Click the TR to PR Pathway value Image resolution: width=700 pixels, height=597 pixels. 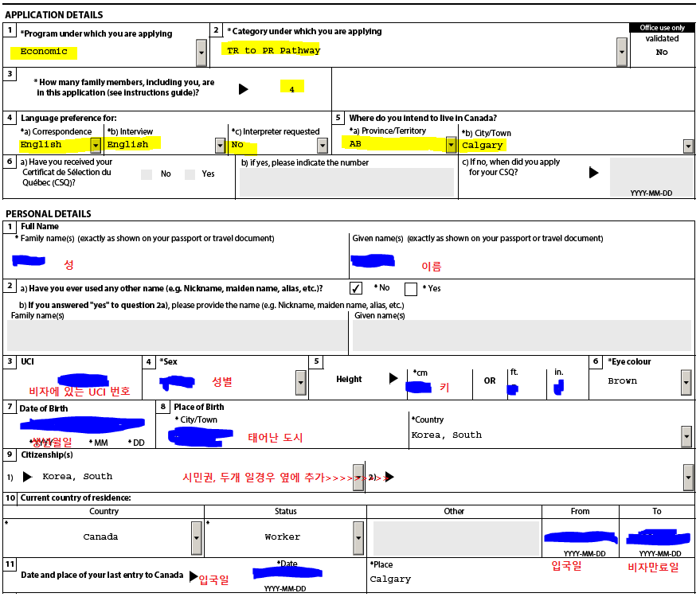(x=273, y=51)
